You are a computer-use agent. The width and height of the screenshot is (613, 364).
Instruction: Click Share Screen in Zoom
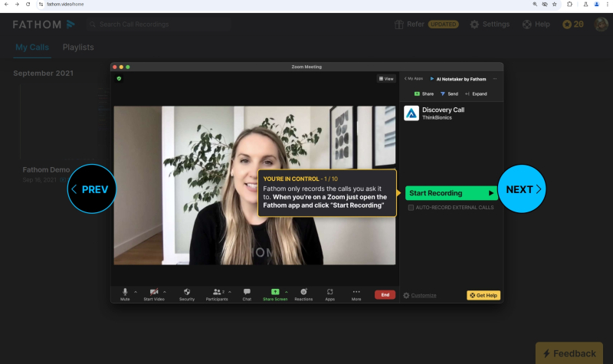(275, 294)
